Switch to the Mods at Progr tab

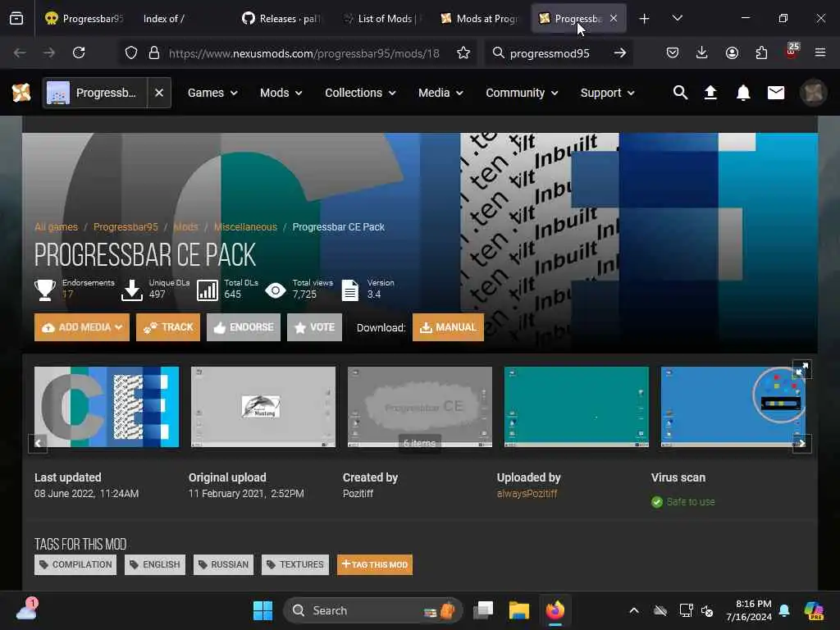[480, 19]
